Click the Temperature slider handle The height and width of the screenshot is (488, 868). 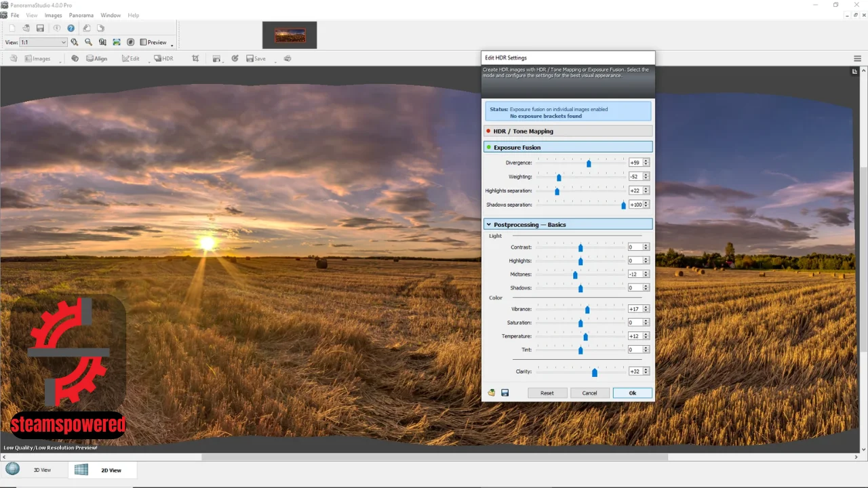click(x=585, y=337)
